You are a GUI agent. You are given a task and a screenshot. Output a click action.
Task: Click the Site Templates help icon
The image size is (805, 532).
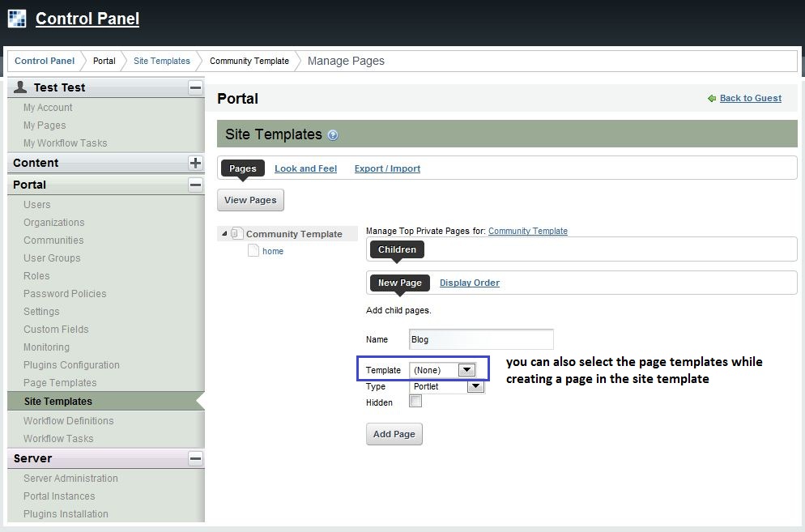click(333, 135)
